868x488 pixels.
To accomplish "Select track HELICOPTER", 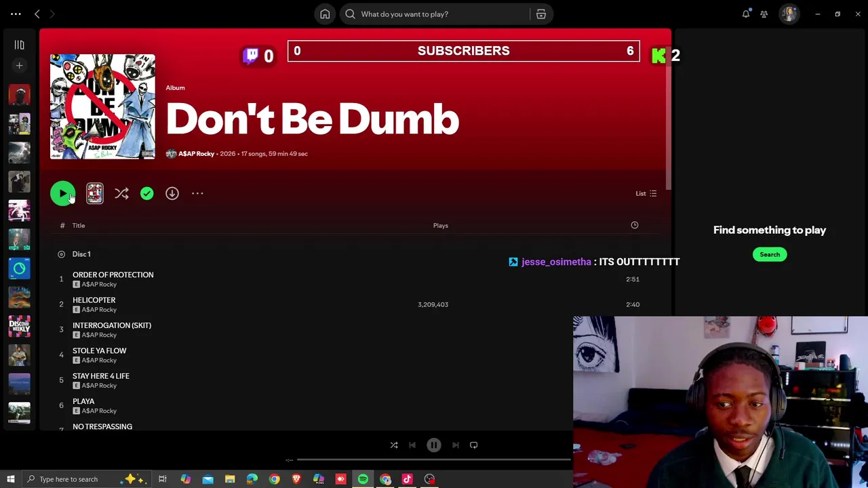I will 350,304.
